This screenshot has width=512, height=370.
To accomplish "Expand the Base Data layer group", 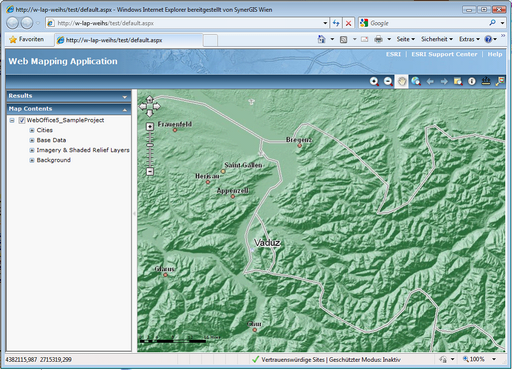I will point(32,140).
